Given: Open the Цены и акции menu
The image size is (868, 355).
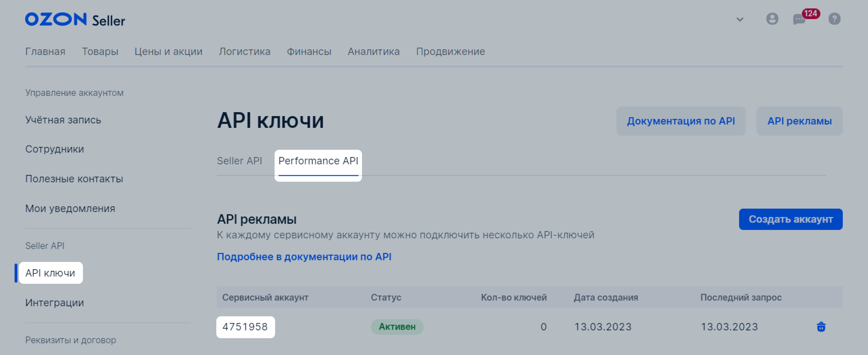Looking at the screenshot, I should click(169, 52).
